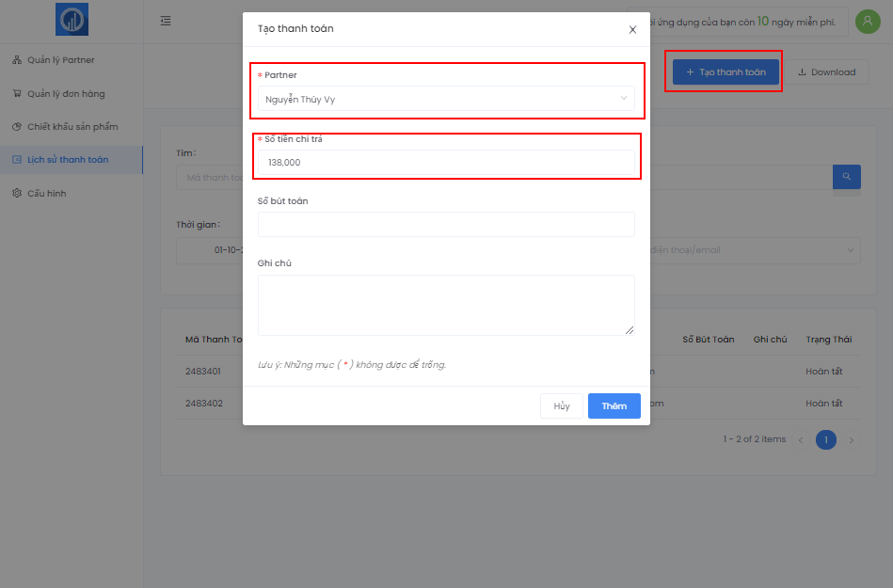Select Lịch sử thanh toán menu item
The width and height of the screenshot is (893, 588).
[x=68, y=160]
